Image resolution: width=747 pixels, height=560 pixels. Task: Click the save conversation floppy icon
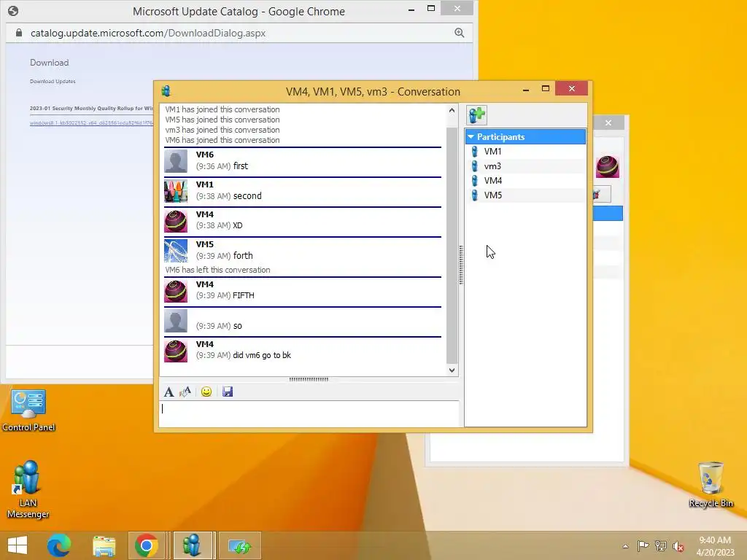click(228, 392)
